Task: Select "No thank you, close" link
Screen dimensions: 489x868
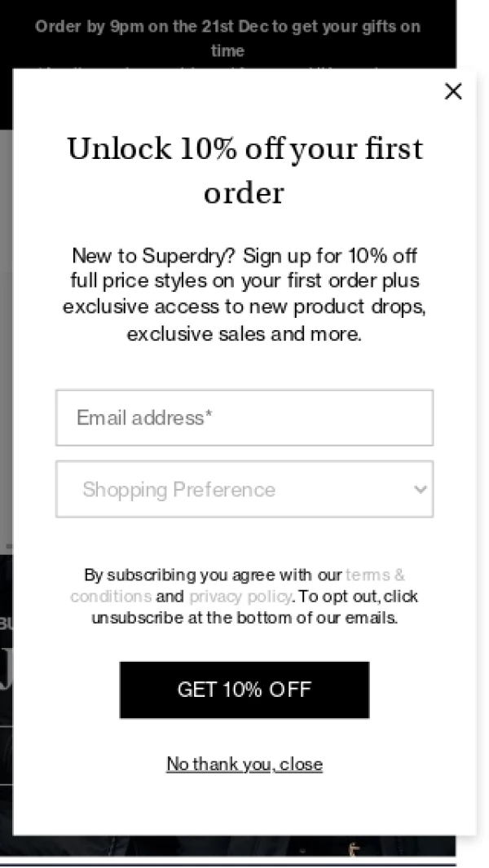Action: (x=244, y=764)
